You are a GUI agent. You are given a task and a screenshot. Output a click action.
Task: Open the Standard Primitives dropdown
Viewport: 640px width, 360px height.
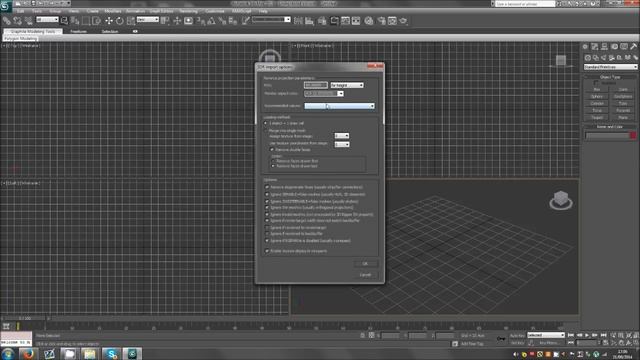[x=610, y=67]
